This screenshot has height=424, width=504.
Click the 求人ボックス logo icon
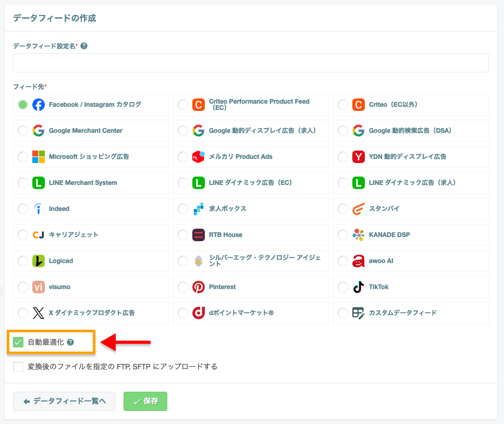(x=199, y=209)
